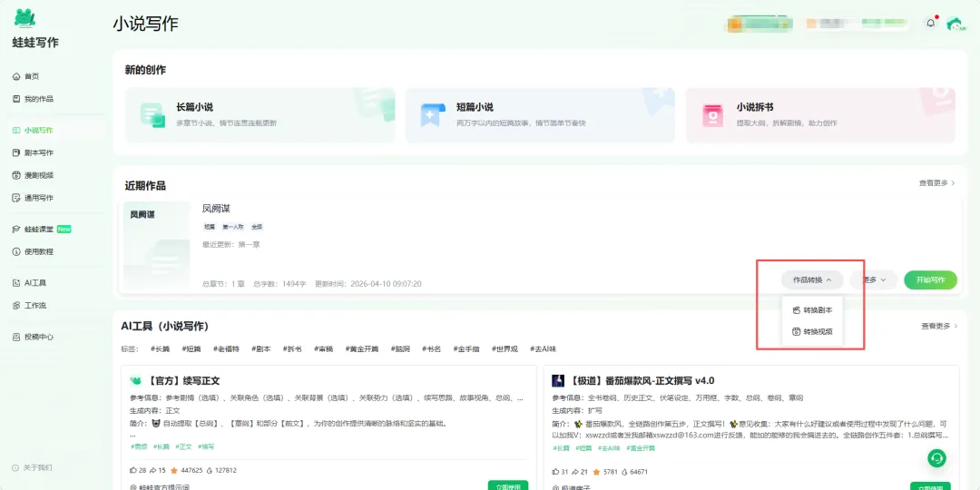Screen dimensions: 980x490
Task: Filter by #黄金开篇 in the 标签 row
Action: point(362,348)
